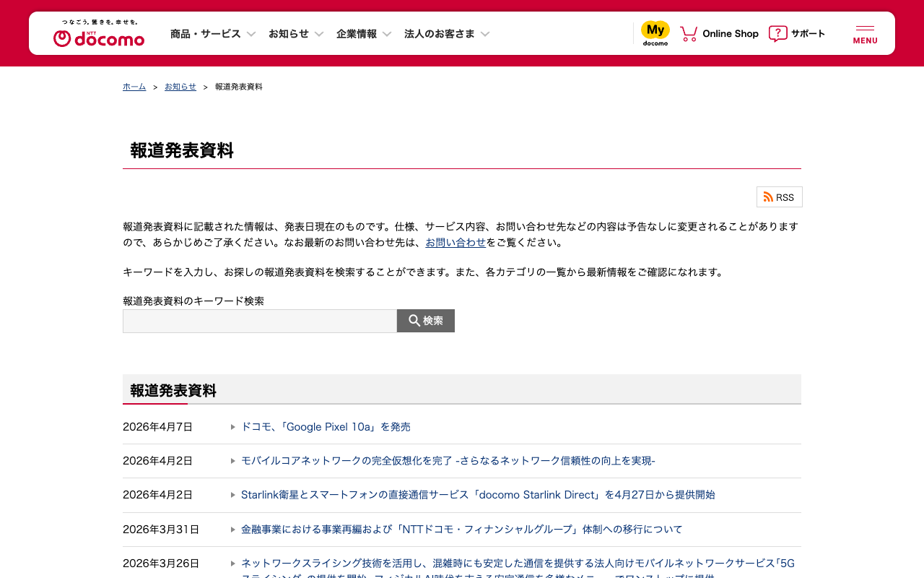Open the docomo Starlink Direct article

pos(478,495)
